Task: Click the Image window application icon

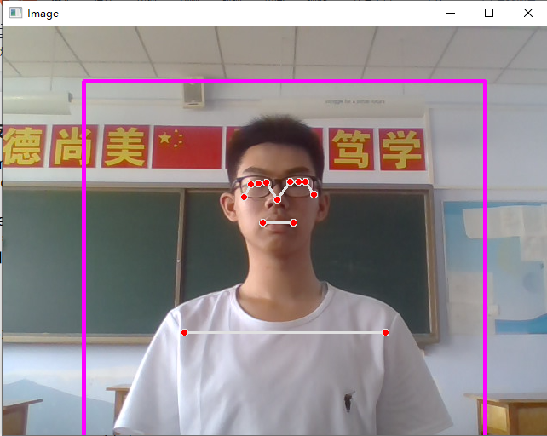Action: (15, 13)
